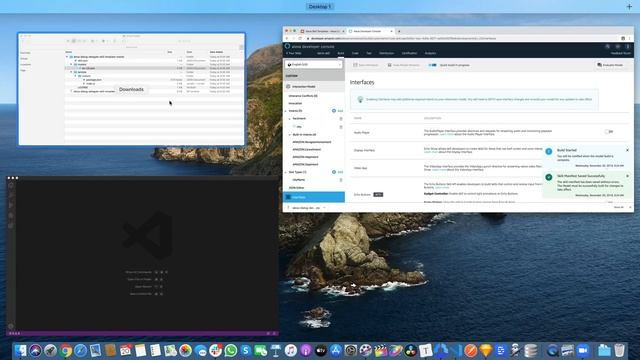Screen dimensions: 640x360
Task: Select the first Chrome browser tab
Action: pos(322,31)
